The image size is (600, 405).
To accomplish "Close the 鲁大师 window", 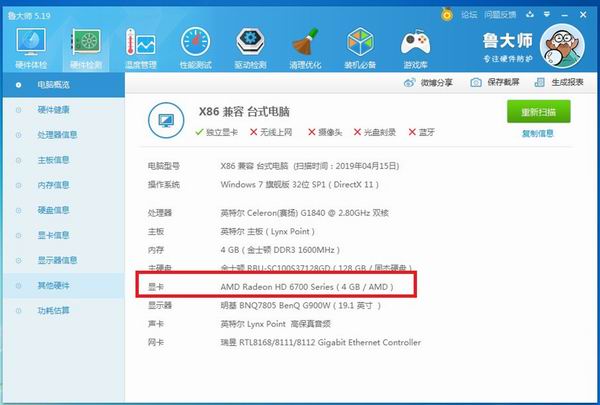I will [583, 15].
